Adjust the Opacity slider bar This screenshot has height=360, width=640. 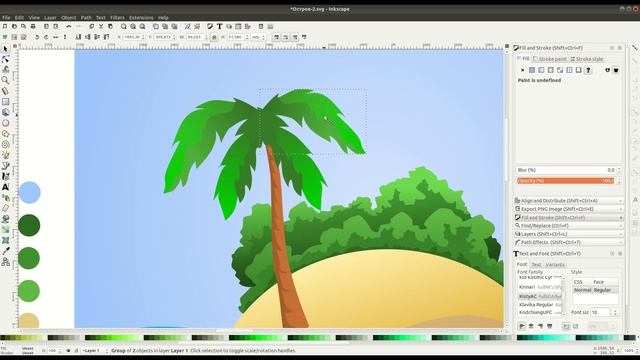tap(566, 180)
